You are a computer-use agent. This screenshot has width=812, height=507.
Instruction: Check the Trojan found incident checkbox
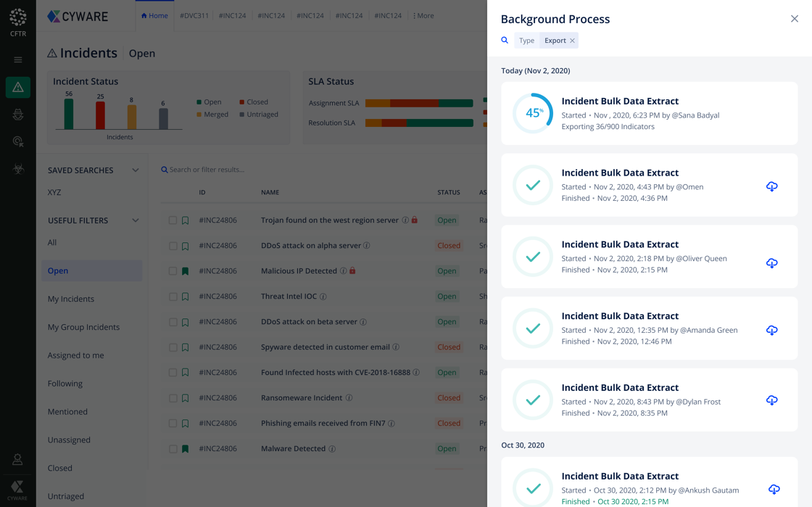tap(173, 220)
